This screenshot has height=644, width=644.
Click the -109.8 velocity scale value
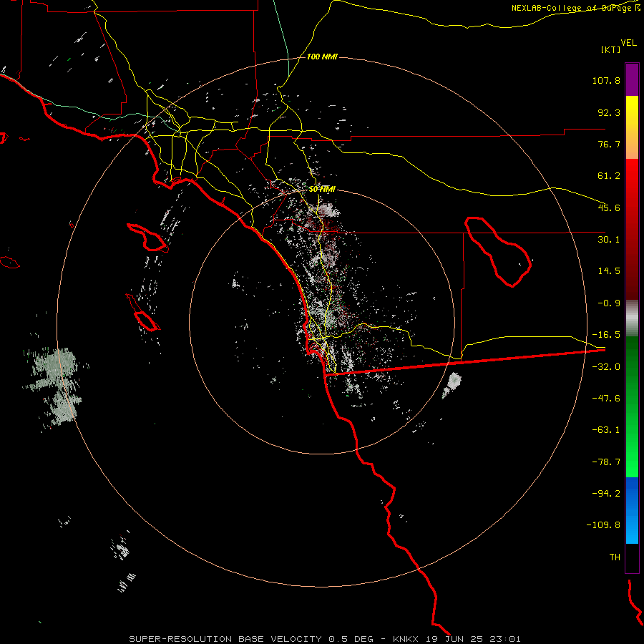604,525
